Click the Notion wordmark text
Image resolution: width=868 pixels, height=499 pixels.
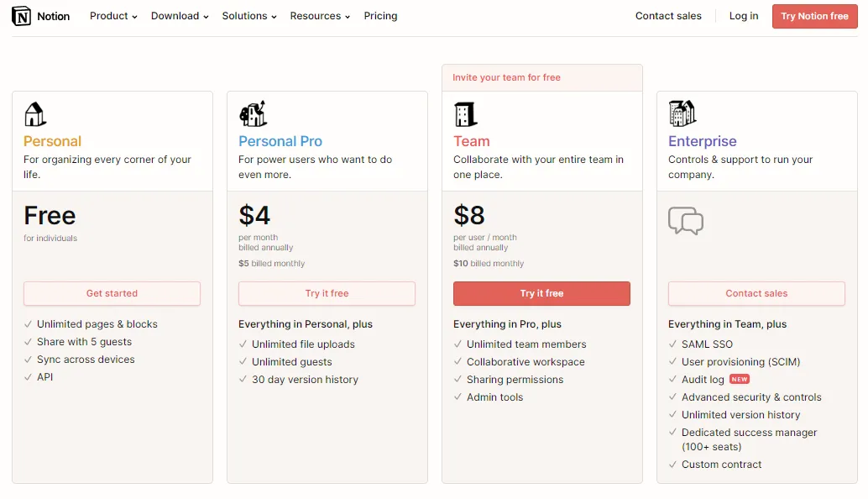click(53, 16)
